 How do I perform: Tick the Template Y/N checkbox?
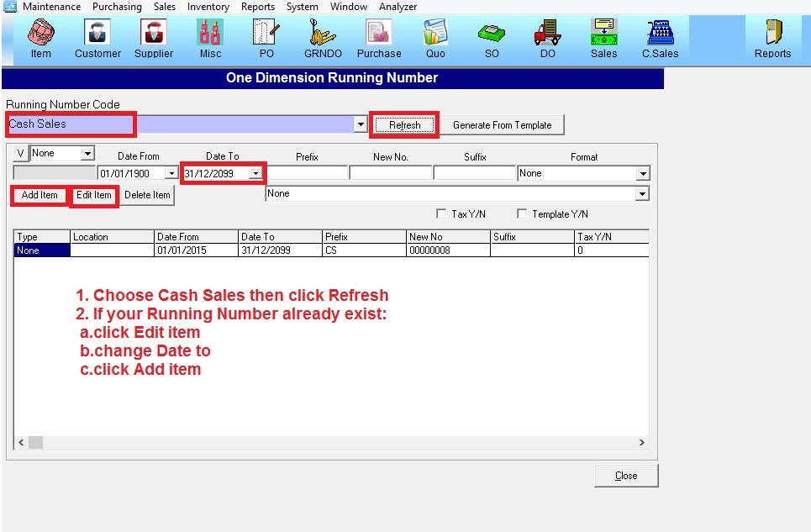click(x=522, y=214)
